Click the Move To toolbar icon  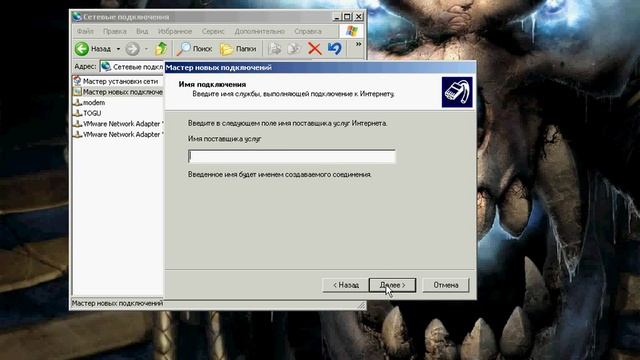pos(275,49)
